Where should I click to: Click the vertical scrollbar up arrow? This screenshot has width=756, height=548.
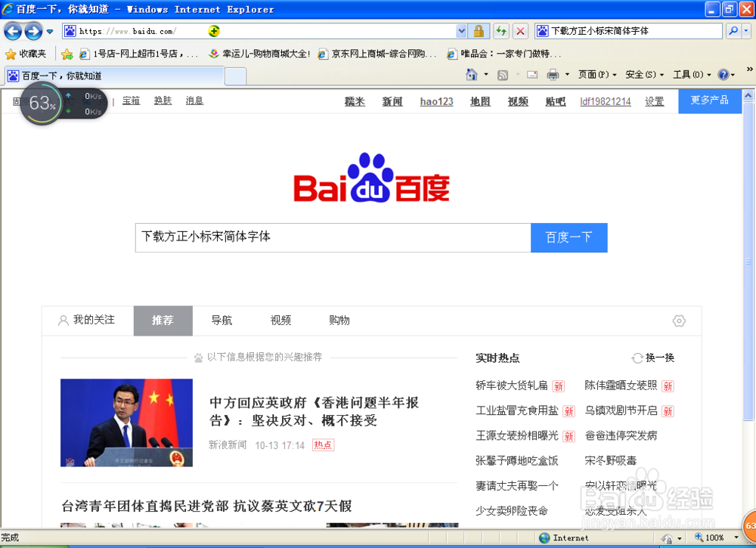coord(748,95)
